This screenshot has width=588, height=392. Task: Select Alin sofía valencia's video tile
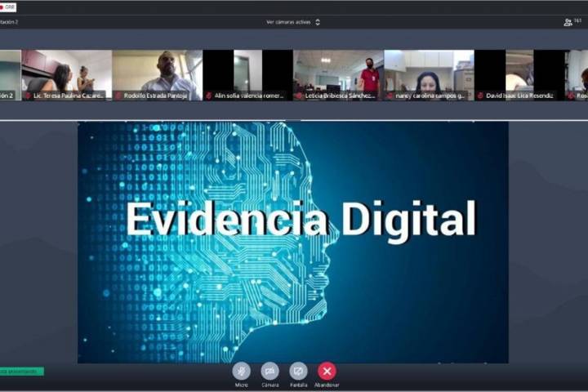pos(247,73)
